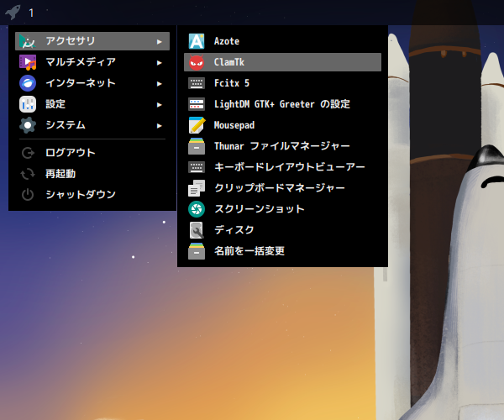The image size is (504, 420).
Task: Click the rocket launcher icon in the panel
Action: (x=13, y=13)
